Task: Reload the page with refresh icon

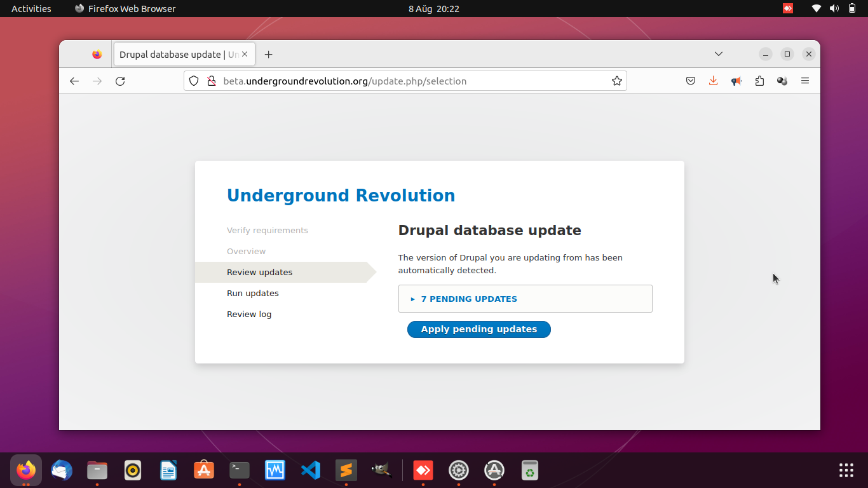Action: tap(120, 81)
